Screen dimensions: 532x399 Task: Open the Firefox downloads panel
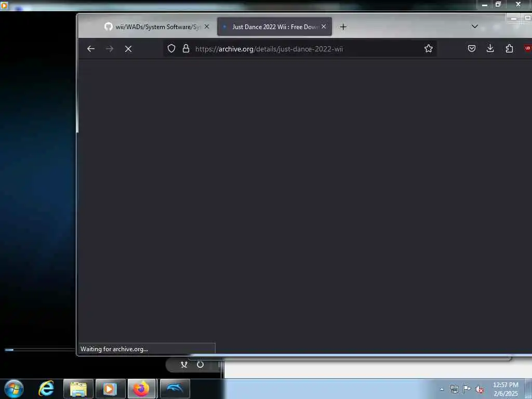point(490,48)
